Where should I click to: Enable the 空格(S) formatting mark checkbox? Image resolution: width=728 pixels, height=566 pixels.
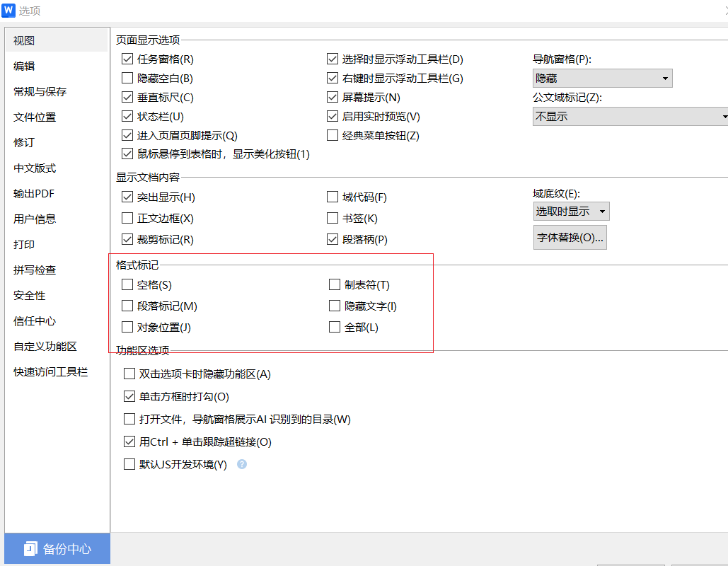pos(127,284)
